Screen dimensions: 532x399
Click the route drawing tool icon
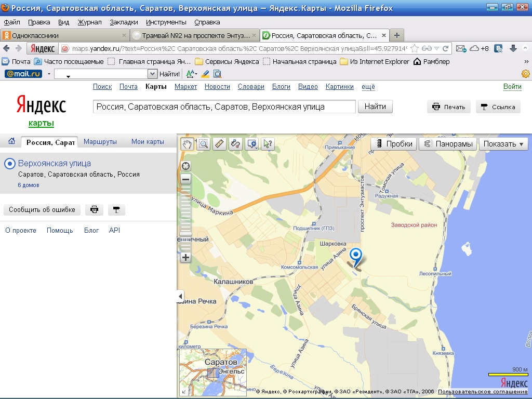click(235, 144)
